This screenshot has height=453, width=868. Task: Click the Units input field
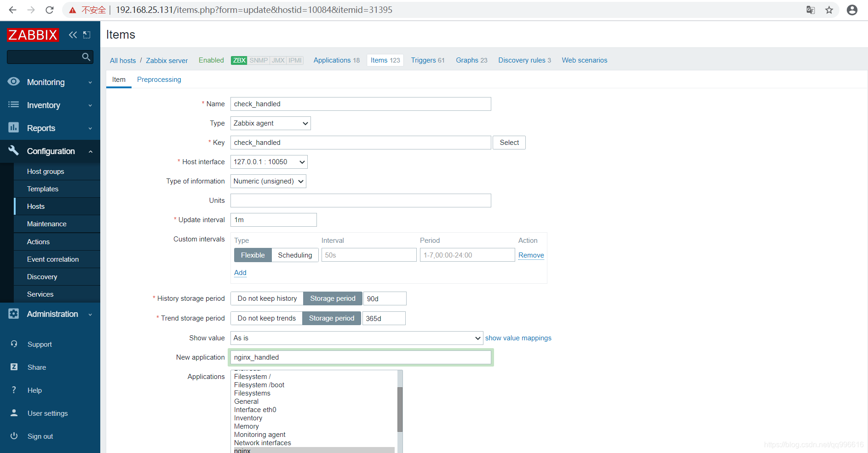361,201
